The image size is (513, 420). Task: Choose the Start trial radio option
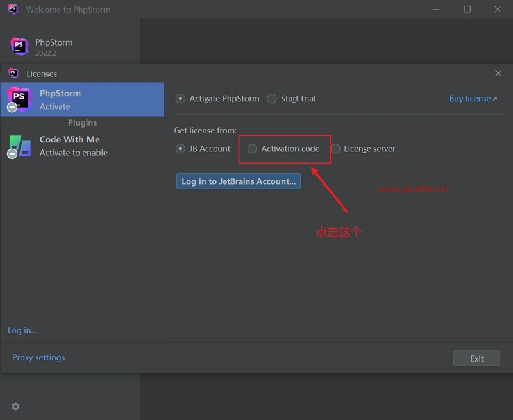tap(272, 99)
